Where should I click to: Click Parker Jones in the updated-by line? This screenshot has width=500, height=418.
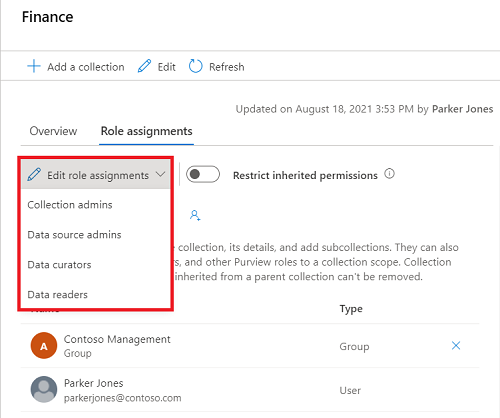tap(462, 109)
